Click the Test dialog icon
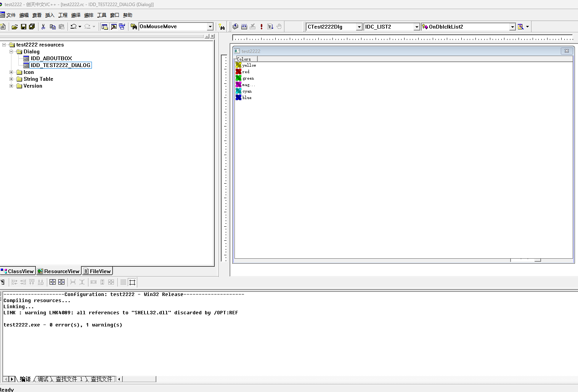 (x=2, y=282)
